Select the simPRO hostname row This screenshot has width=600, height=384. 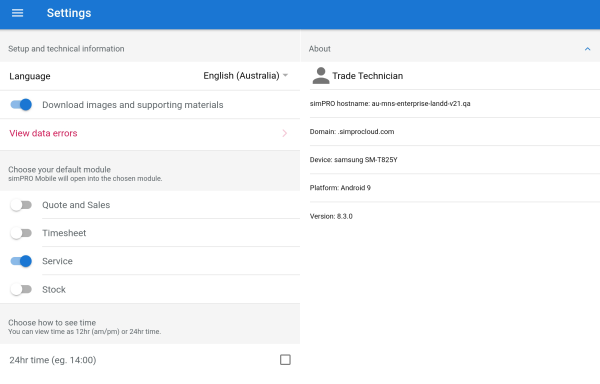455,104
